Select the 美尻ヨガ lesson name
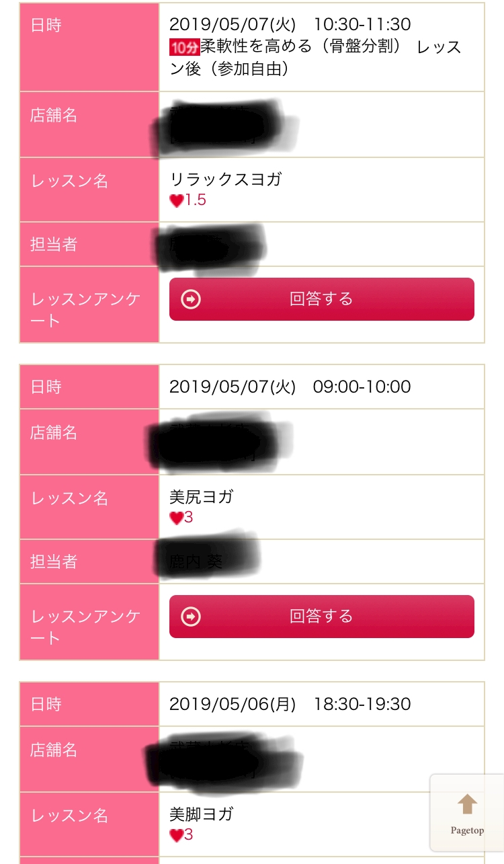504x864 pixels. click(x=202, y=497)
